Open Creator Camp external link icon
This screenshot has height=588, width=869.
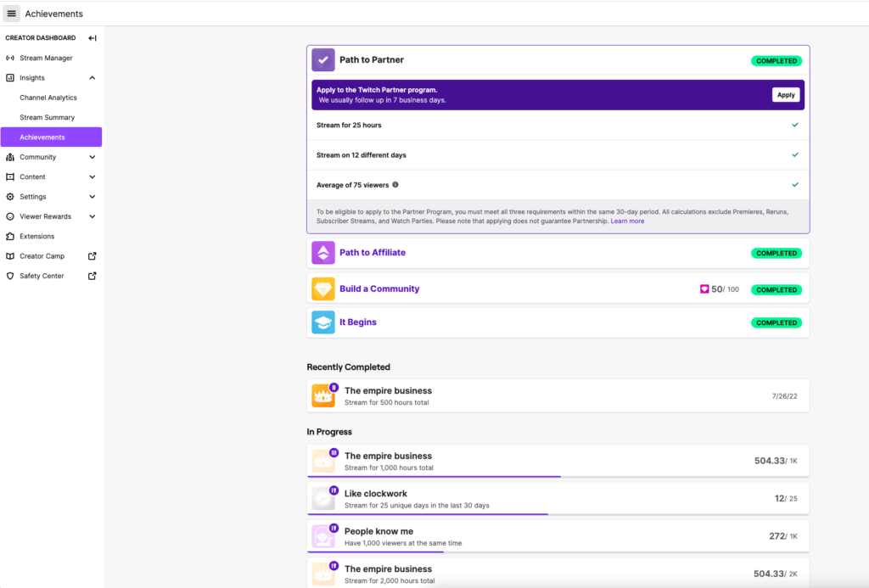pyautogui.click(x=92, y=256)
